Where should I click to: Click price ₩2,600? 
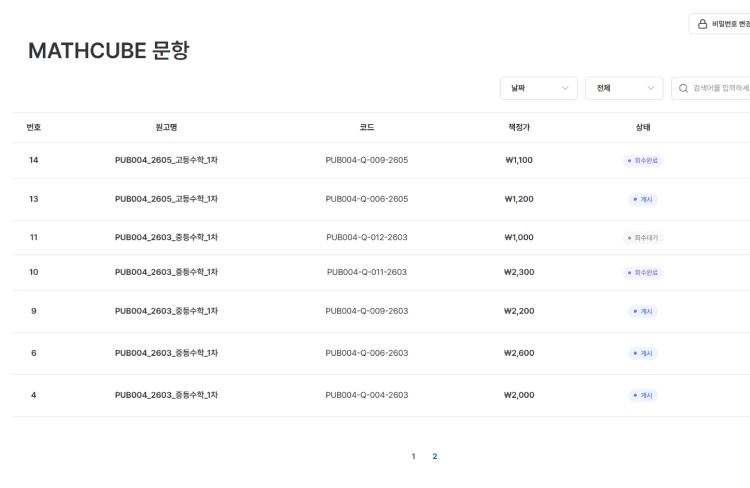pos(519,353)
